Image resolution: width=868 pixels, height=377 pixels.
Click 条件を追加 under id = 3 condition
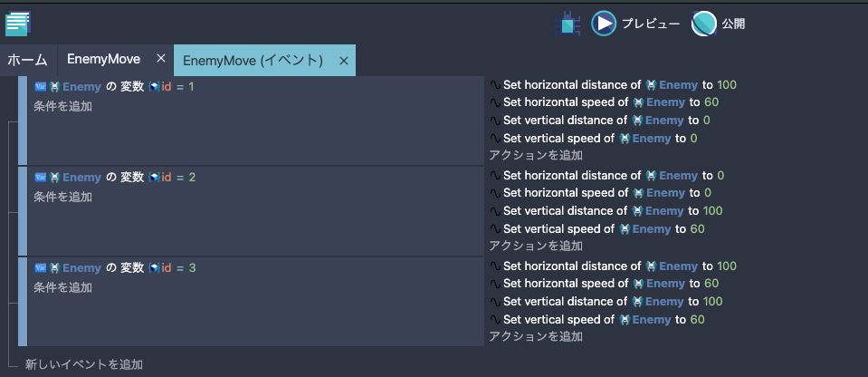(62, 288)
